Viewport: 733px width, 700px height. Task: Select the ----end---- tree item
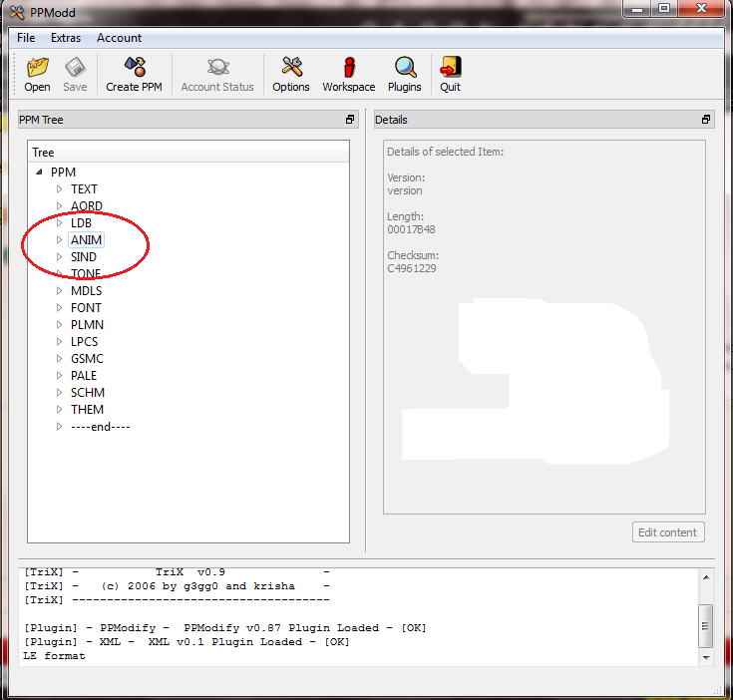(x=101, y=426)
